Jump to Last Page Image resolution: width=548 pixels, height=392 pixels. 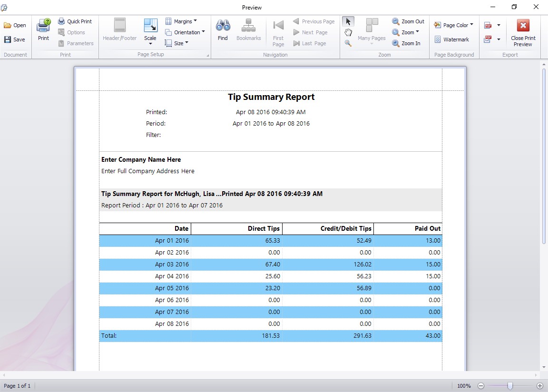[309, 43]
